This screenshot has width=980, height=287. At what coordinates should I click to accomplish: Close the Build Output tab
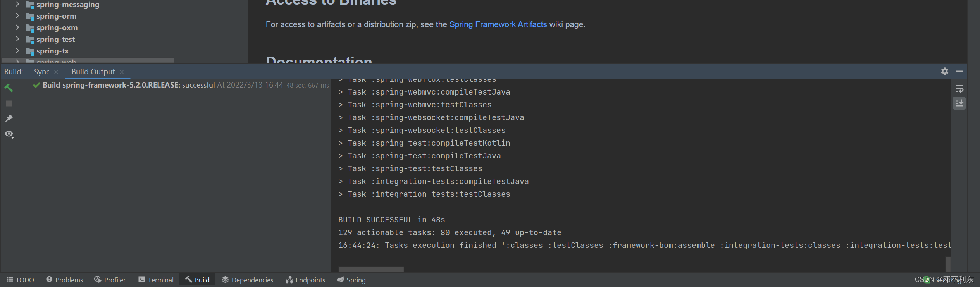tap(122, 72)
